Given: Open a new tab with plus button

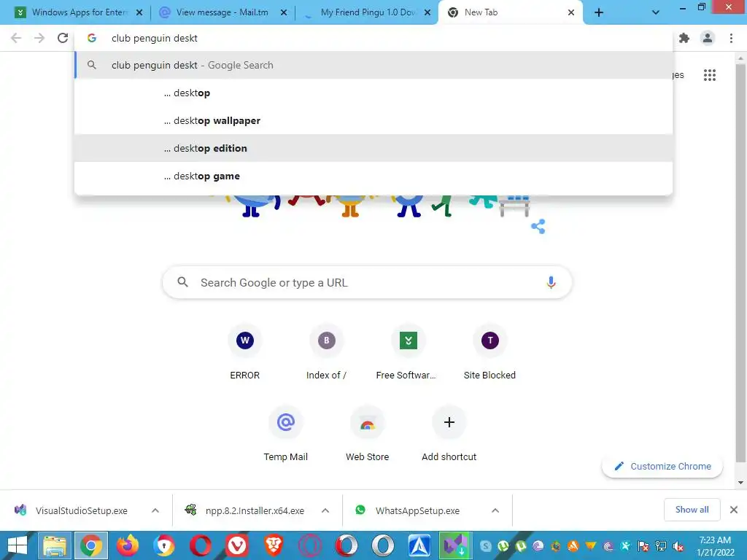Looking at the screenshot, I should (599, 12).
